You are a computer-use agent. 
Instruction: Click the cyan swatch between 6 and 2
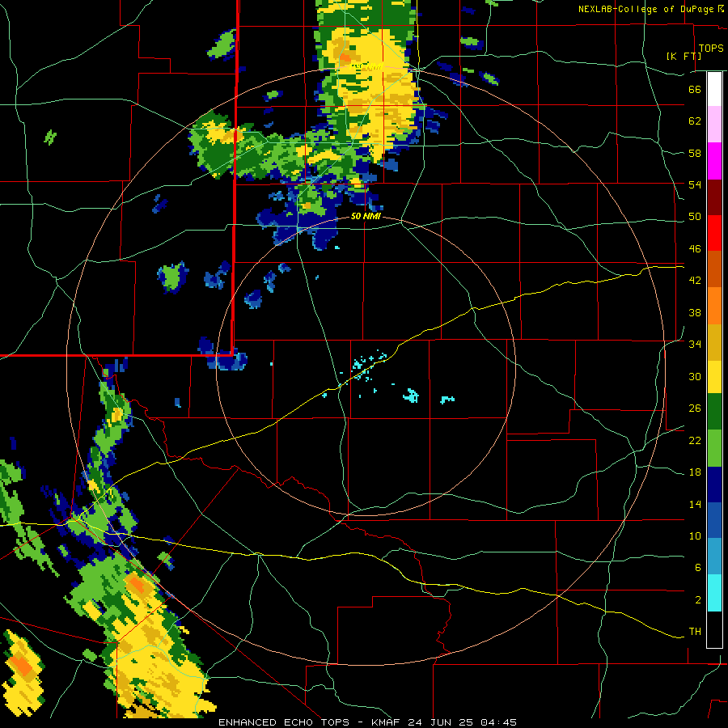tap(714, 593)
